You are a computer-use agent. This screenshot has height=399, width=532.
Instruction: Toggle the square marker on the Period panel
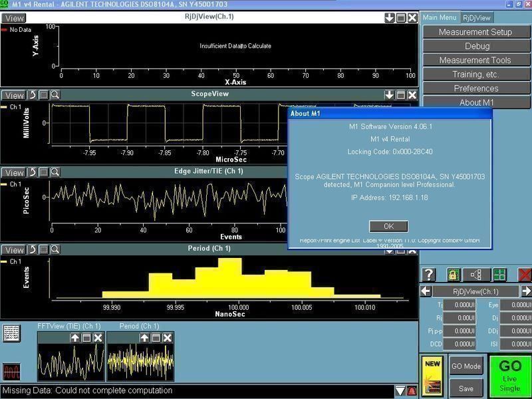pyautogui.click(x=44, y=249)
